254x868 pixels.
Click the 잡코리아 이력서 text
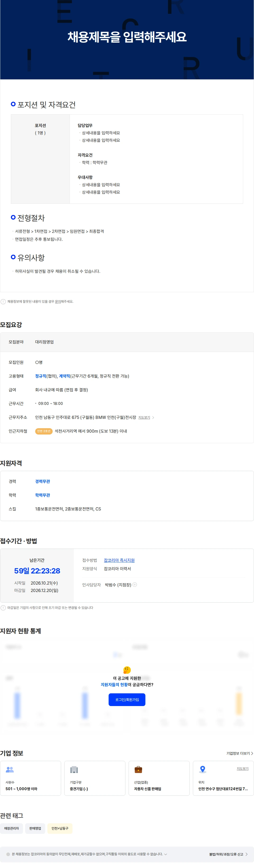click(x=117, y=568)
